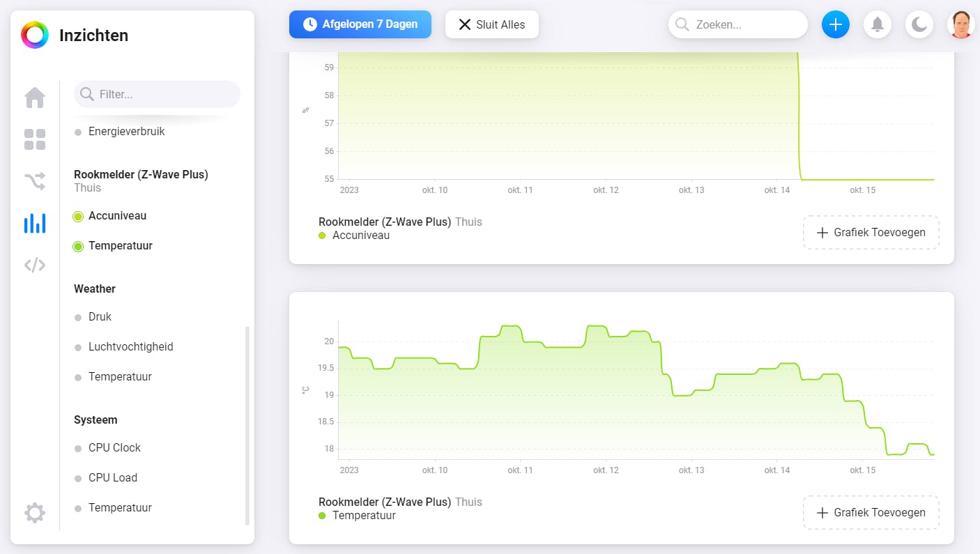Click Grafiek Toevoegen under the Temperatuur chart
Screen dimensions: 980x554
pyautogui.click(x=871, y=513)
